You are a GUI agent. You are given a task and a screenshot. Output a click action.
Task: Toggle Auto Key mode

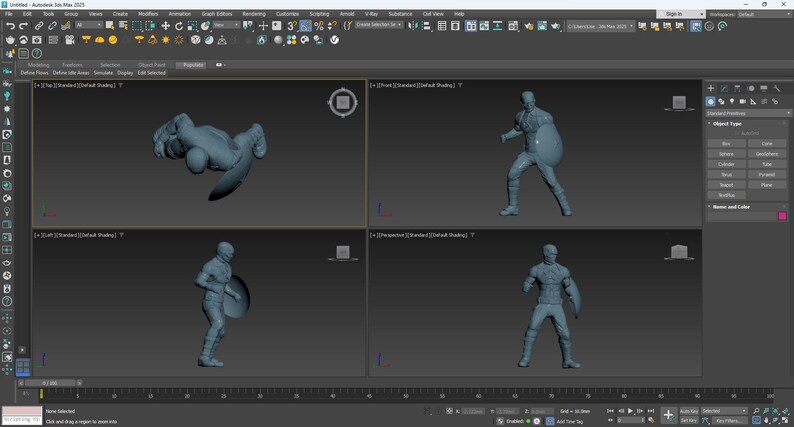[689, 411]
